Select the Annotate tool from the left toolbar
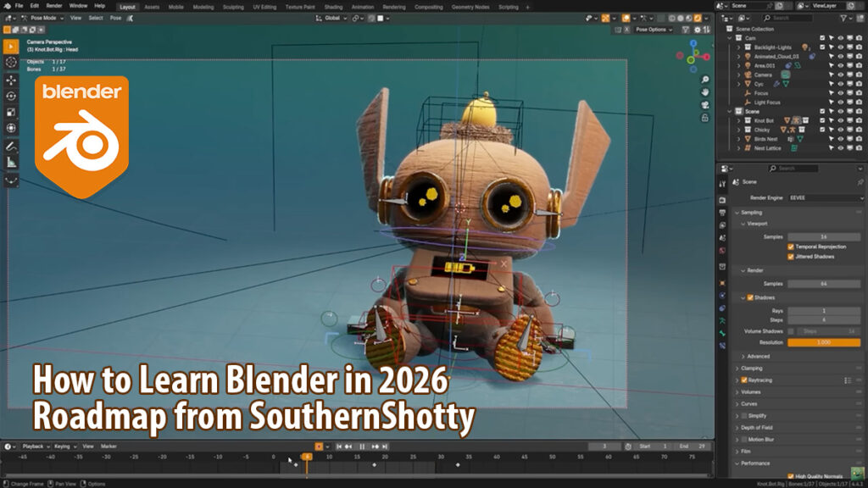This screenshot has height=488, width=868. [x=11, y=147]
